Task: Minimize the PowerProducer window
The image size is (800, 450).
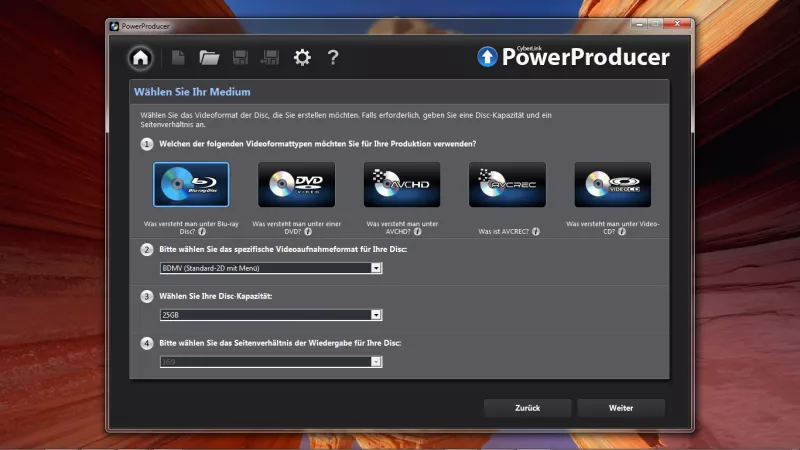Action: (x=639, y=24)
